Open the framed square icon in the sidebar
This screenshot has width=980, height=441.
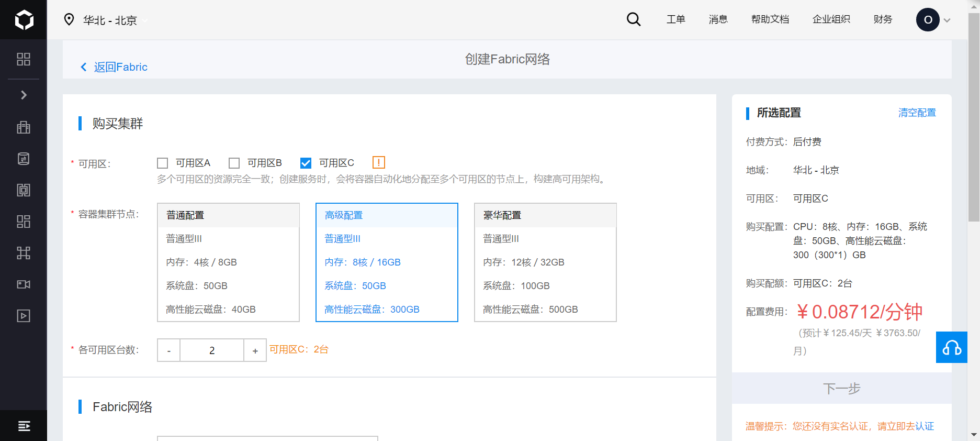tap(24, 190)
